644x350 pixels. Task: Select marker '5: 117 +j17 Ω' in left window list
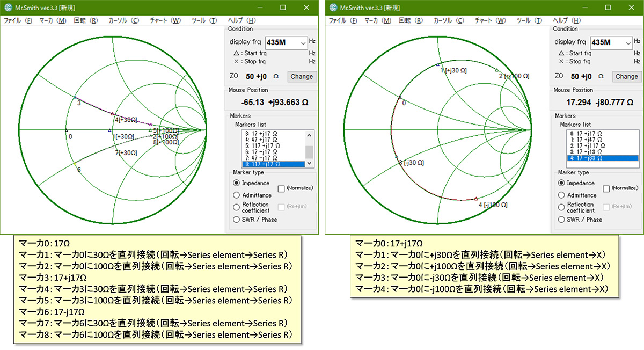(x=274, y=145)
